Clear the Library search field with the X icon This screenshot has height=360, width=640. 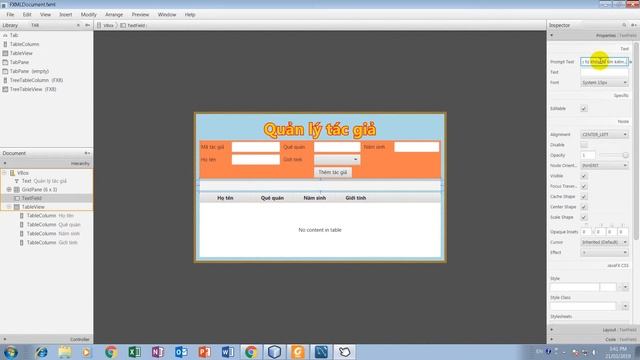pos(78,25)
